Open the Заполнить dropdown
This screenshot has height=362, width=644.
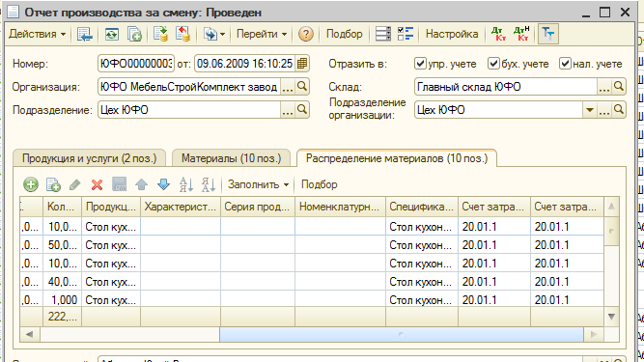pyautogui.click(x=258, y=184)
